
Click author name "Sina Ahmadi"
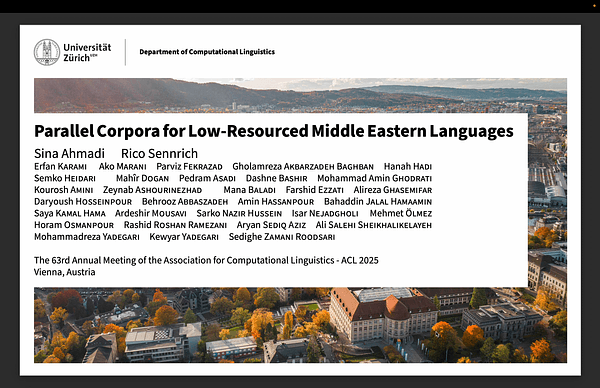[x=69, y=153]
